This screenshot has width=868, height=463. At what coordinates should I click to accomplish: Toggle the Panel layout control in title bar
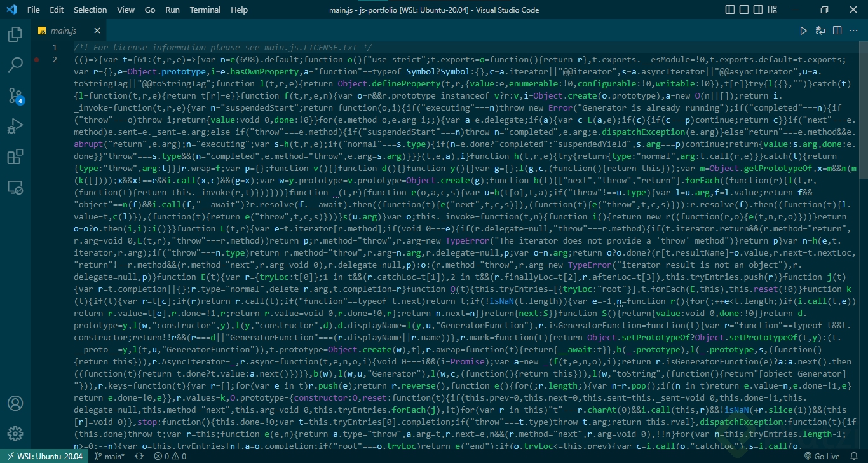point(743,10)
